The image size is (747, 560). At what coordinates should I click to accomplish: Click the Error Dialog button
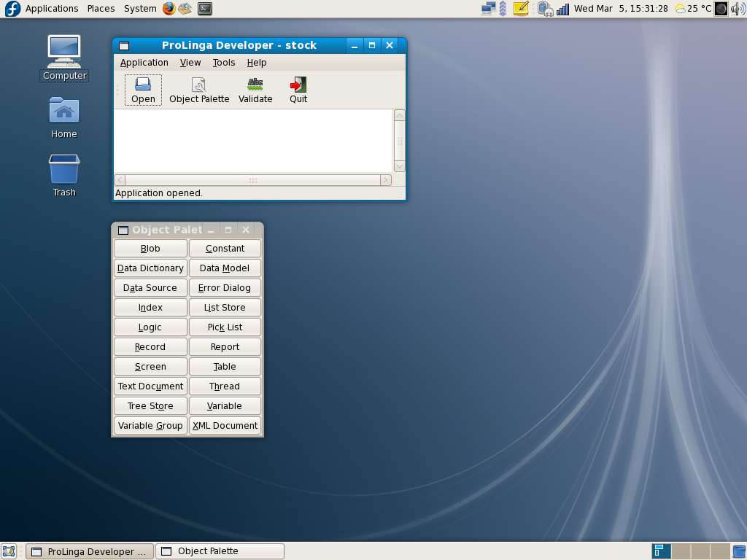click(x=225, y=287)
